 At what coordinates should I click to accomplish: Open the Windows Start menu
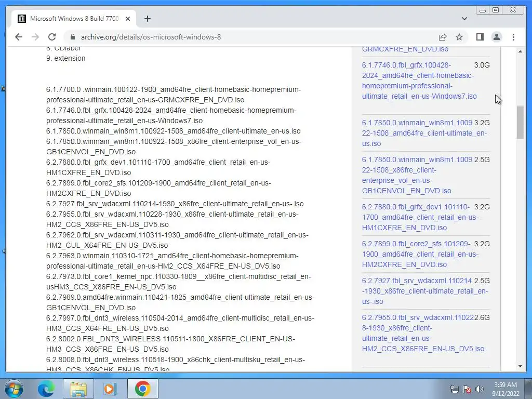pyautogui.click(x=14, y=389)
